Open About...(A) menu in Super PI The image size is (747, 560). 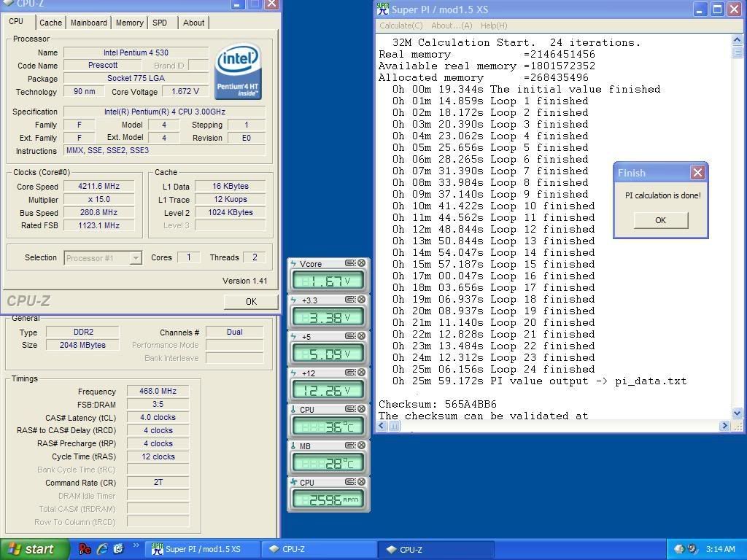(x=452, y=26)
